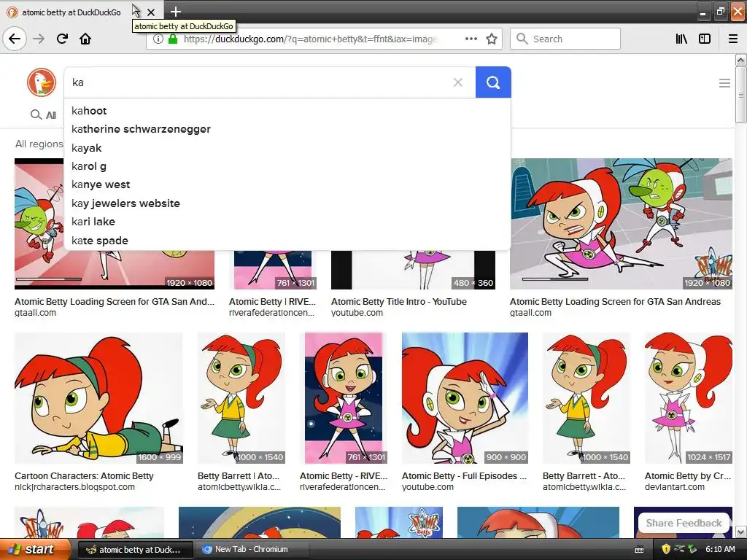
Task: Open the Library bookshelf icon
Action: (681, 39)
